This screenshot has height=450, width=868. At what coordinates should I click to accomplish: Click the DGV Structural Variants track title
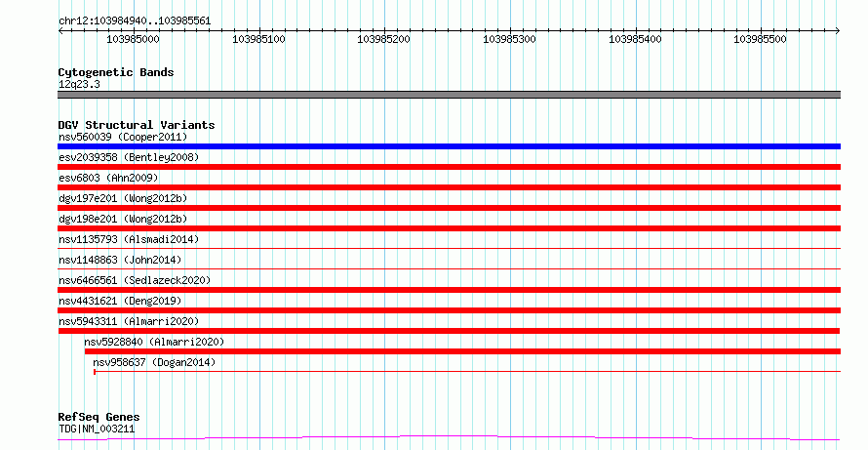pos(137,125)
